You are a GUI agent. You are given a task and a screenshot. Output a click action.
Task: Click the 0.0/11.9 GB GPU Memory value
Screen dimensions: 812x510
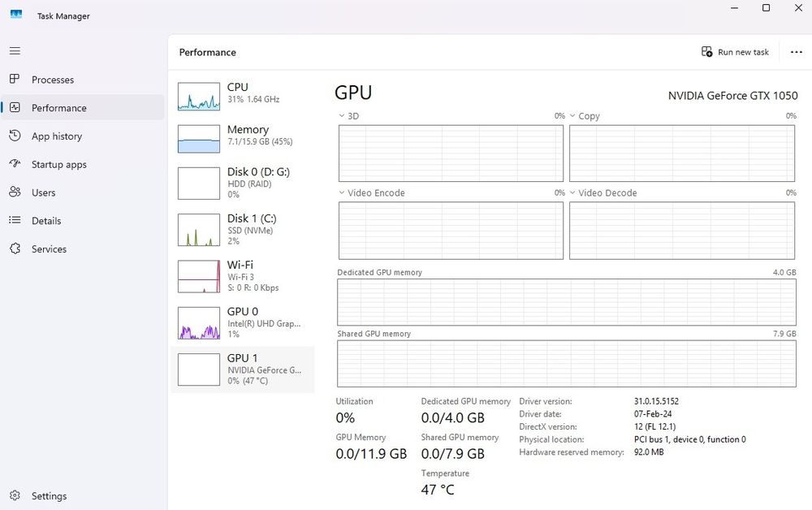[x=371, y=454]
